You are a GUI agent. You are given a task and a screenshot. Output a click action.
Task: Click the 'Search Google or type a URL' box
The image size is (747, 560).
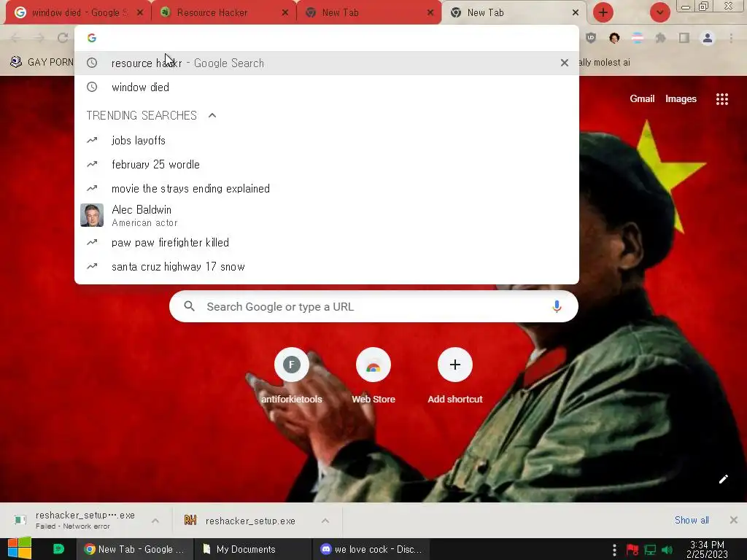(x=373, y=307)
